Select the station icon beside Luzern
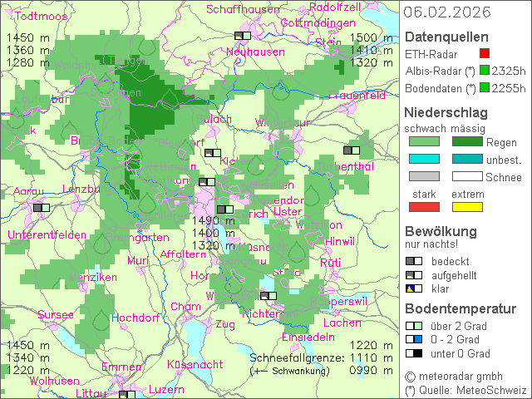532x399 pixels. [x=127, y=395]
